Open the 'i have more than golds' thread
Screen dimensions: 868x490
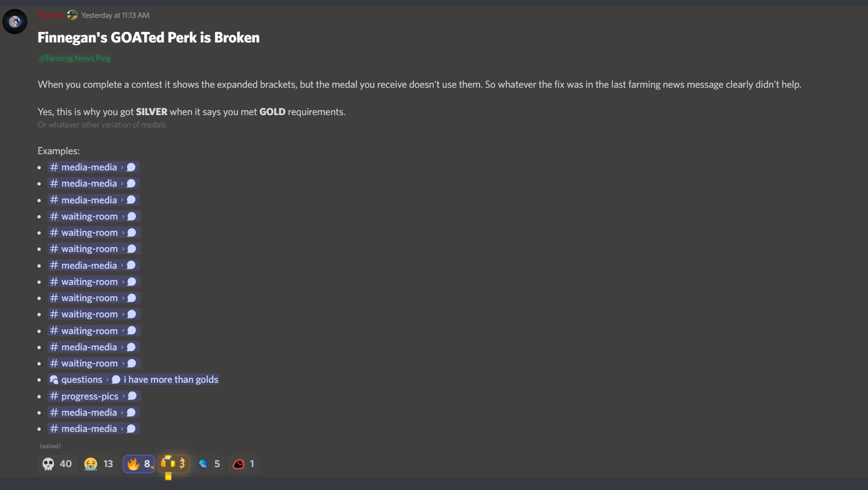pyautogui.click(x=171, y=379)
